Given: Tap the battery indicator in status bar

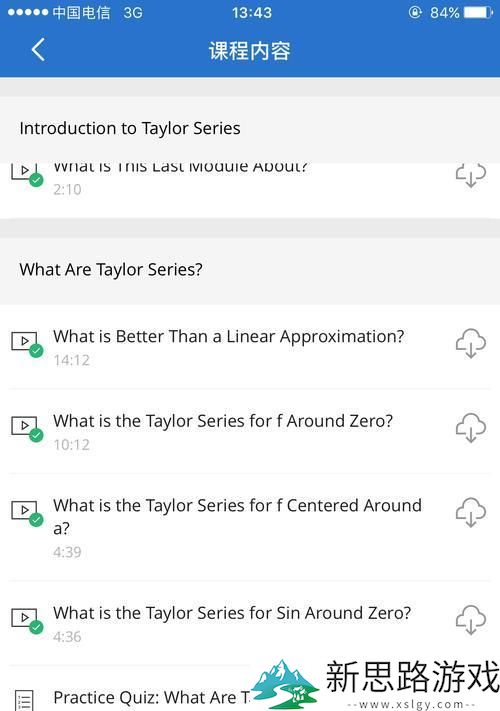Looking at the screenshot, I should (x=478, y=12).
